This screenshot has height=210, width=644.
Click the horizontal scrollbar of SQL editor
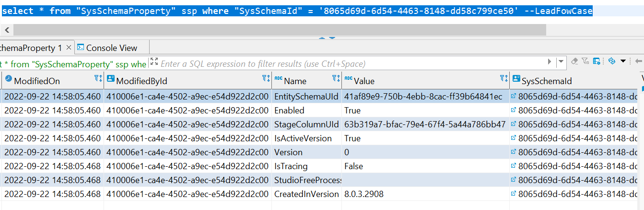(x=280, y=30)
